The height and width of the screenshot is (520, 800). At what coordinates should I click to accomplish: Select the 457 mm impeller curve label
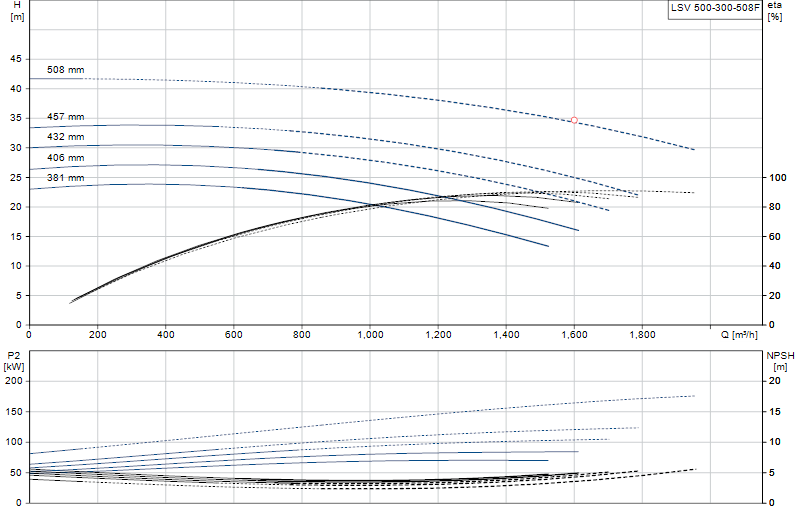65,117
